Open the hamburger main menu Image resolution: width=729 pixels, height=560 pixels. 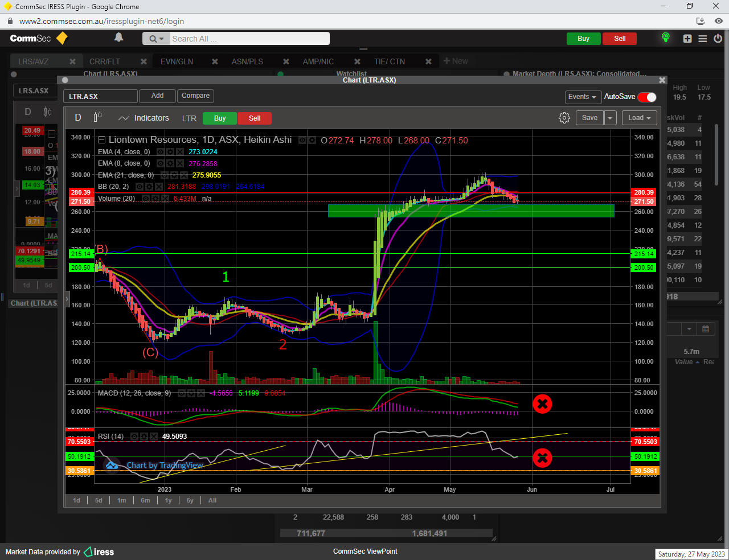pyautogui.click(x=703, y=39)
